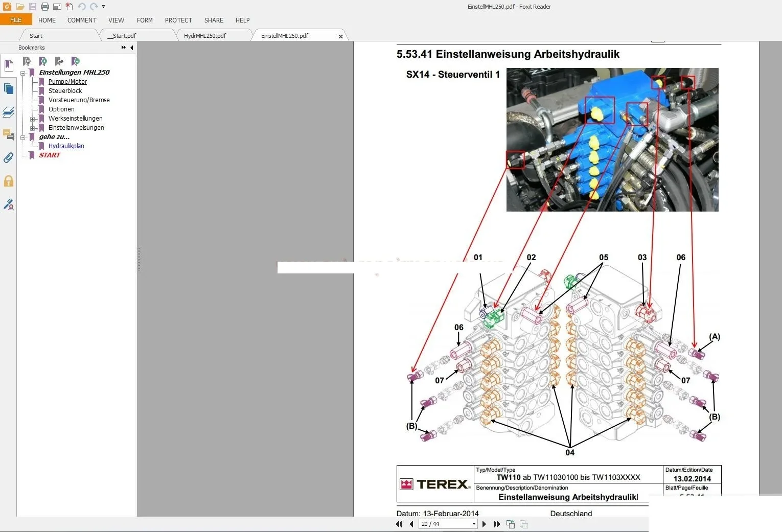Open the Pages thumbnails side panel
782x532 pixels.
pyautogui.click(x=9, y=89)
